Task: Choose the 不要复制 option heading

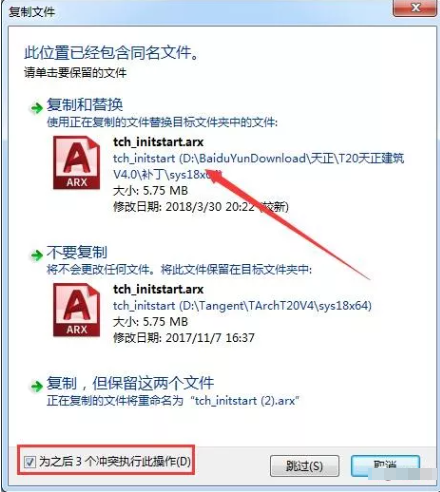Action: (x=77, y=252)
